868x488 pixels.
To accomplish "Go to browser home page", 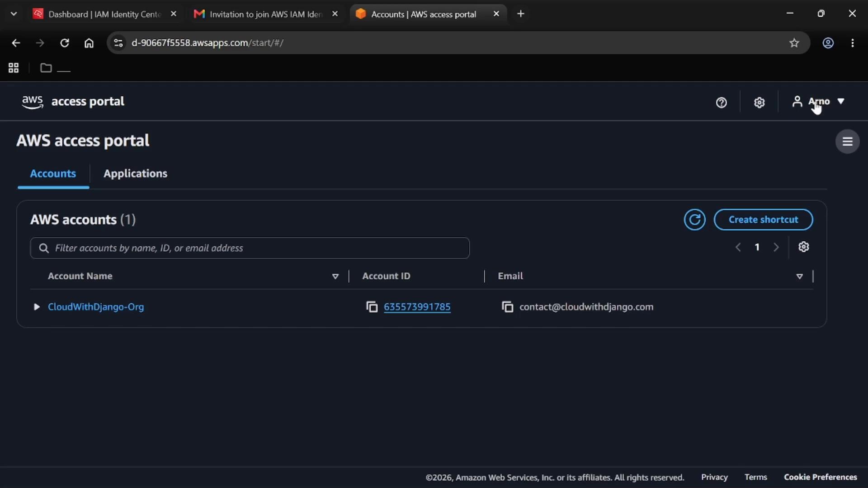I will 89,43.
